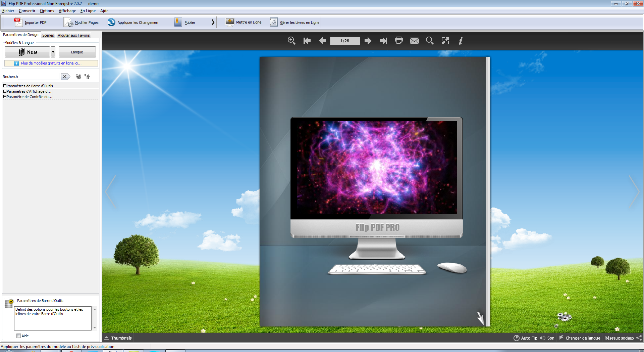The height and width of the screenshot is (352, 644).
Task: Click the Langue button
Action: pos(77,52)
